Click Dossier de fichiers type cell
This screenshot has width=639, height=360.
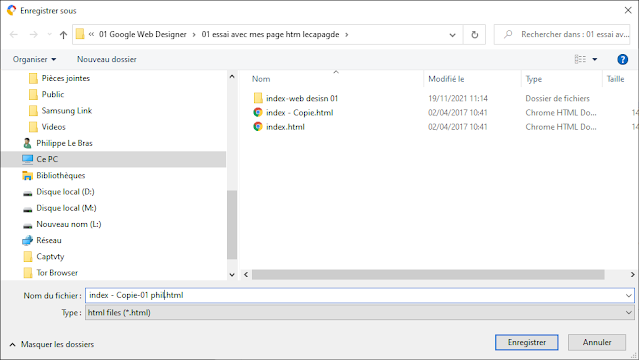[557, 98]
